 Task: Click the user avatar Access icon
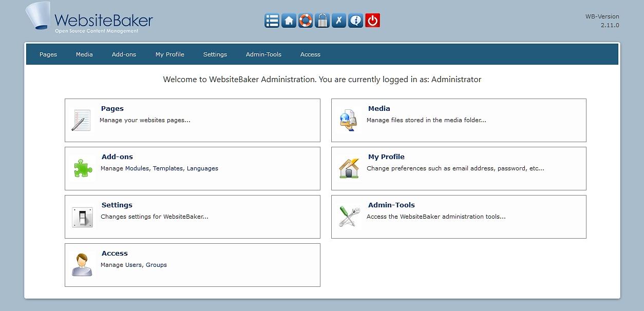[x=82, y=265]
